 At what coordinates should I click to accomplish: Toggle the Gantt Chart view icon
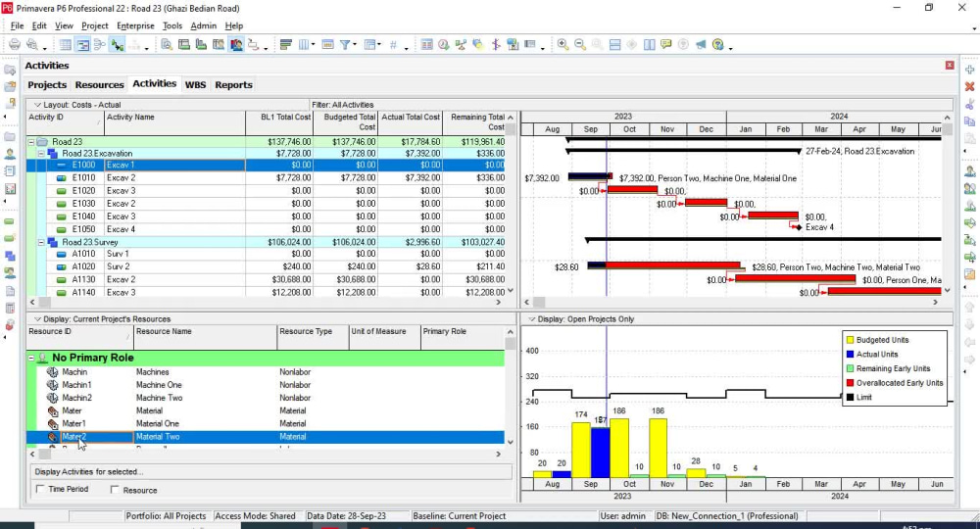click(x=82, y=44)
